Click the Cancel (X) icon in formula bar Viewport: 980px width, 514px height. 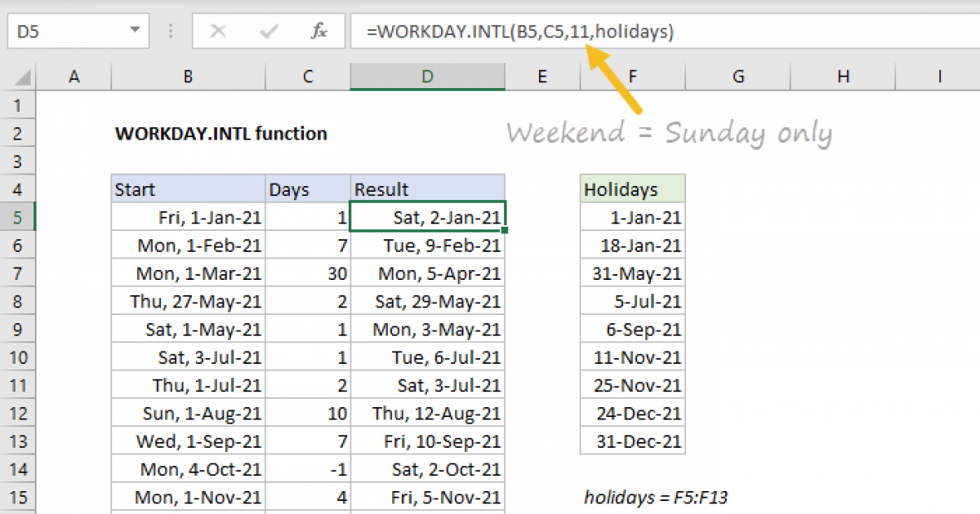pos(219,32)
